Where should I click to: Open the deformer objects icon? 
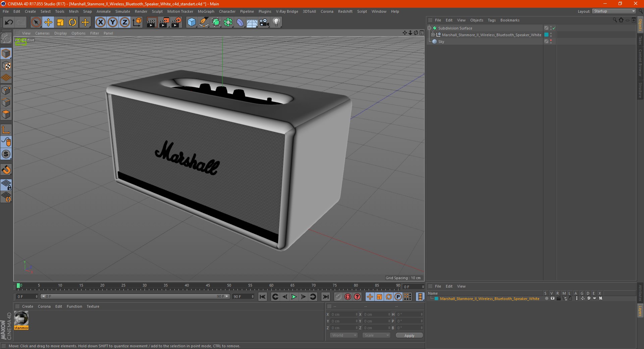[x=240, y=22]
